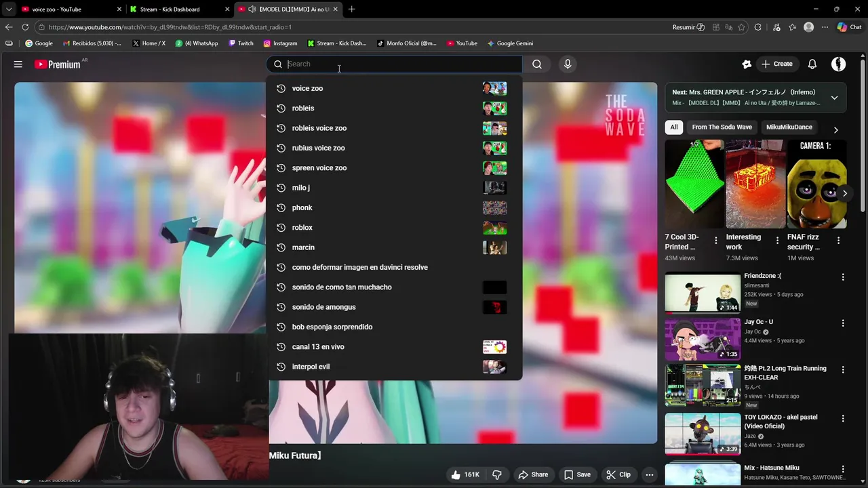Choose 'bob esponja sorprendido' suggestion
Image resolution: width=868 pixels, height=488 pixels.
[x=394, y=327]
